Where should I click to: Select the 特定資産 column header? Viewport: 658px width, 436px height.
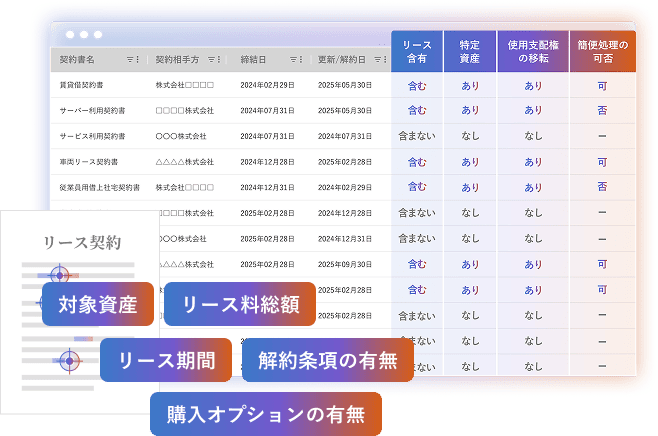(470, 52)
